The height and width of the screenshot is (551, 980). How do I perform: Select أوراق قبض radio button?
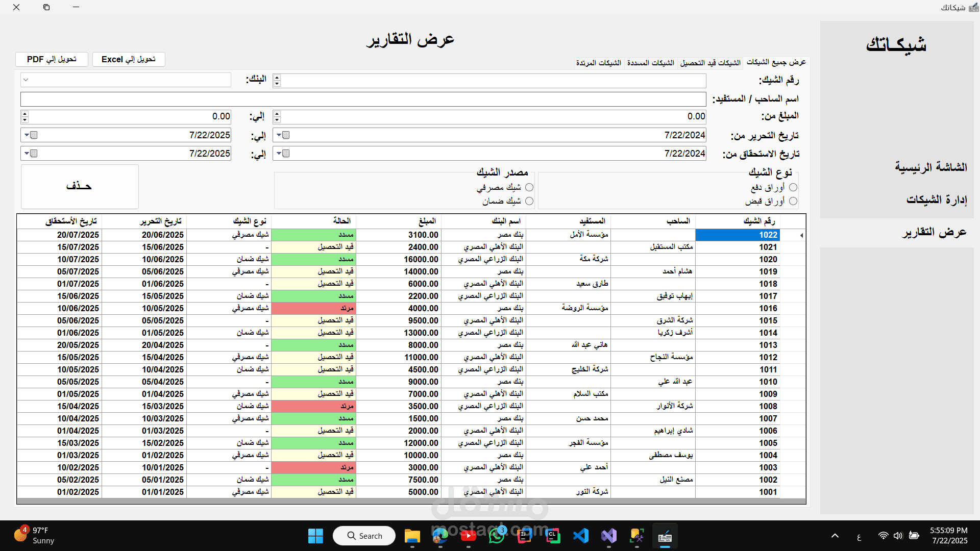click(793, 202)
